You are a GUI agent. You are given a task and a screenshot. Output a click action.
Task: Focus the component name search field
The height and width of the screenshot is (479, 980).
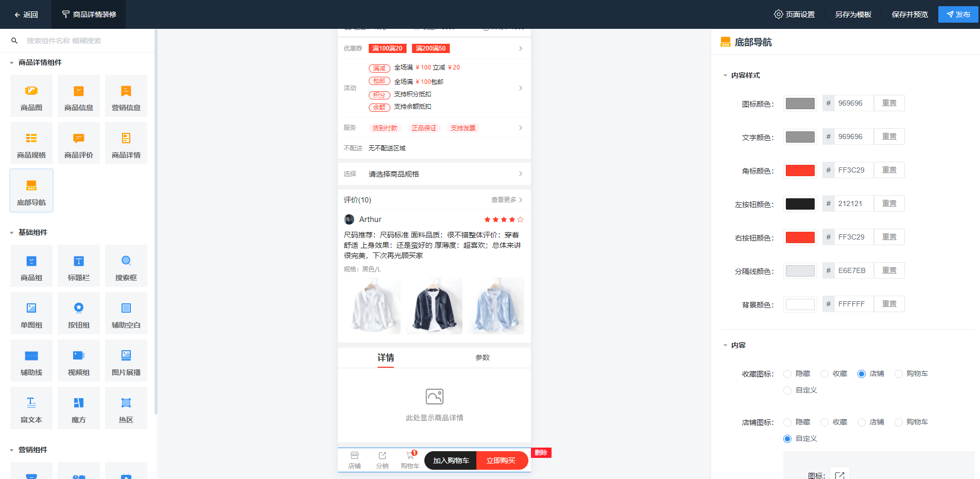pos(88,41)
